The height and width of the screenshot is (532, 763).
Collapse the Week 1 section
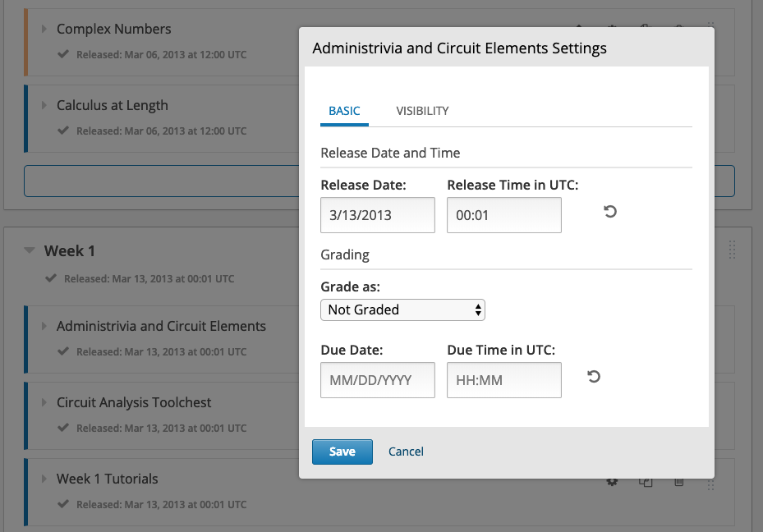[x=30, y=250]
